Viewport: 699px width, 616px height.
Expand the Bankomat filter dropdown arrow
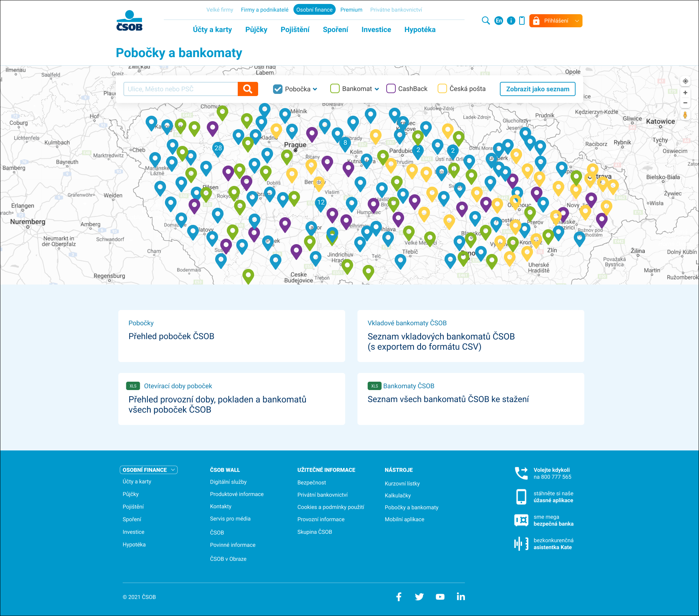click(377, 89)
